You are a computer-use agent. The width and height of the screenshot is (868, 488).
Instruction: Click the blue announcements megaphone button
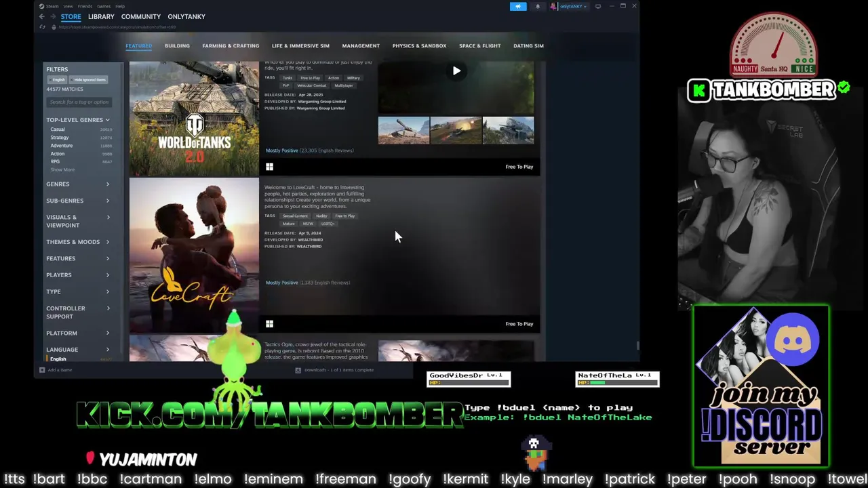tap(518, 6)
